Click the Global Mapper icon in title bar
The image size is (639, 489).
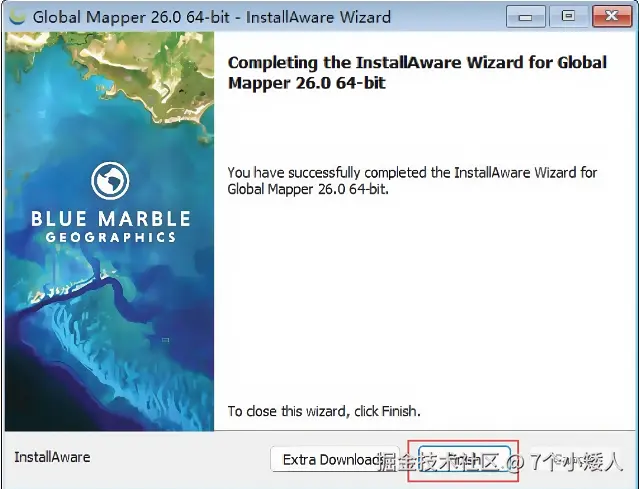click(17, 17)
